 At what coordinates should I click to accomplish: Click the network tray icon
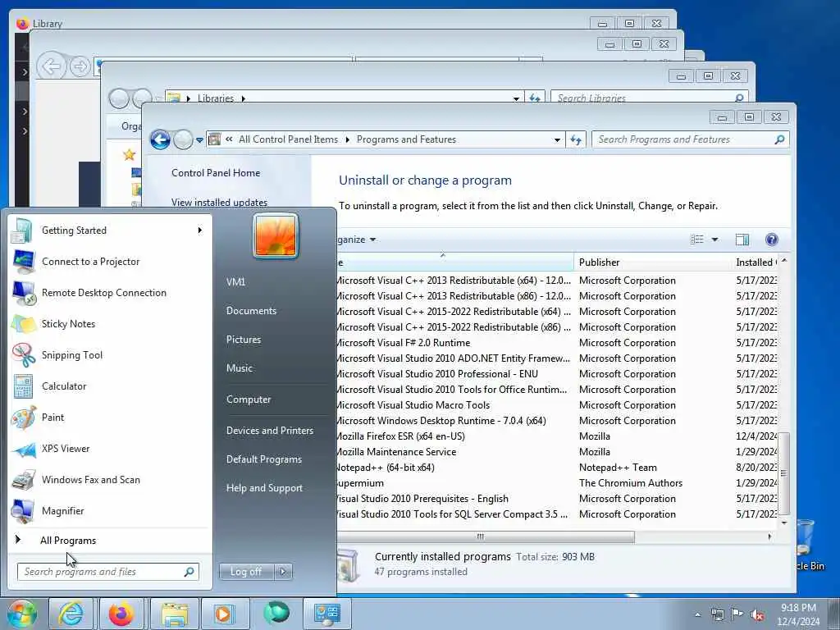coord(717,614)
